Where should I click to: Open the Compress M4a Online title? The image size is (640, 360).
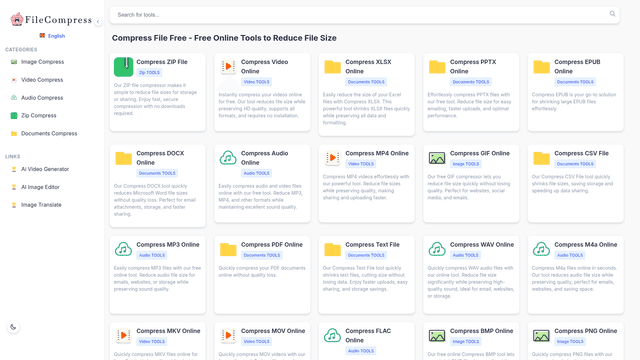click(586, 244)
